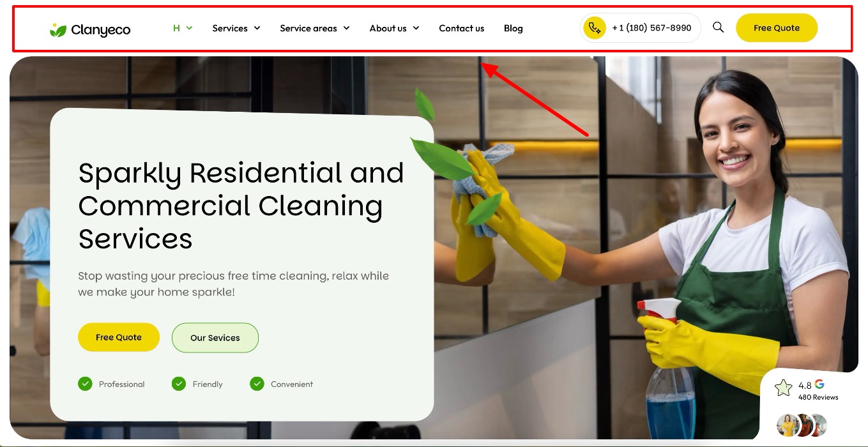Go to the Contact us page
This screenshot has height=447, width=868.
click(462, 28)
